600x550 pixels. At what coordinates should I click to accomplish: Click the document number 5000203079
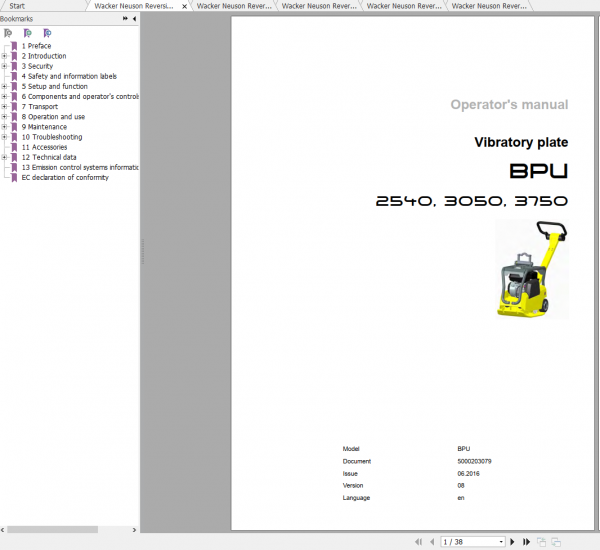click(x=474, y=461)
